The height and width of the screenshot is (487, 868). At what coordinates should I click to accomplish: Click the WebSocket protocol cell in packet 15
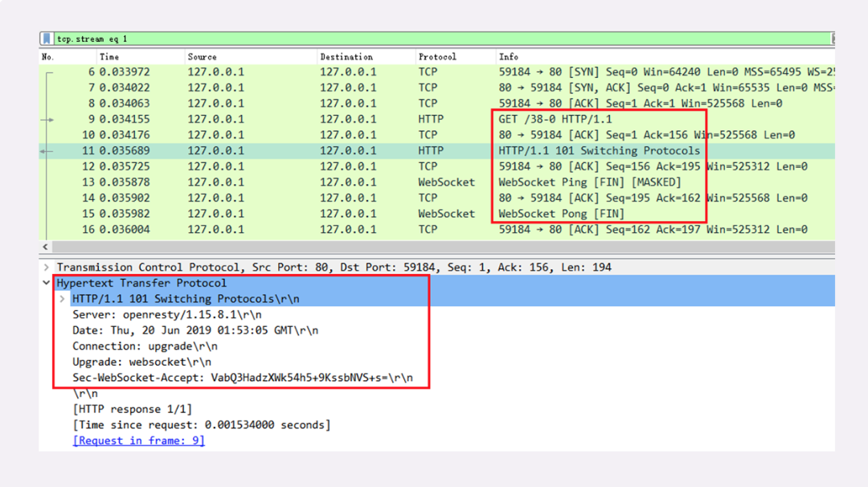point(446,214)
